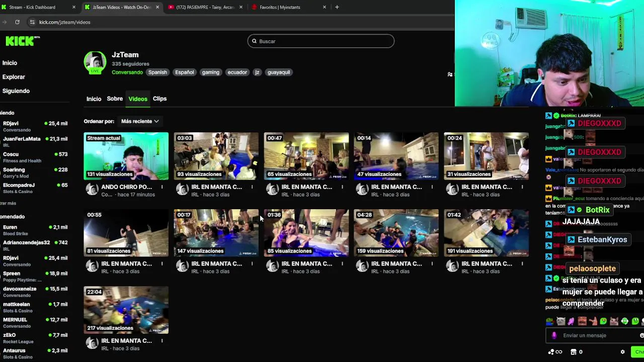Switch to the Clips channel tab

[159, 99]
